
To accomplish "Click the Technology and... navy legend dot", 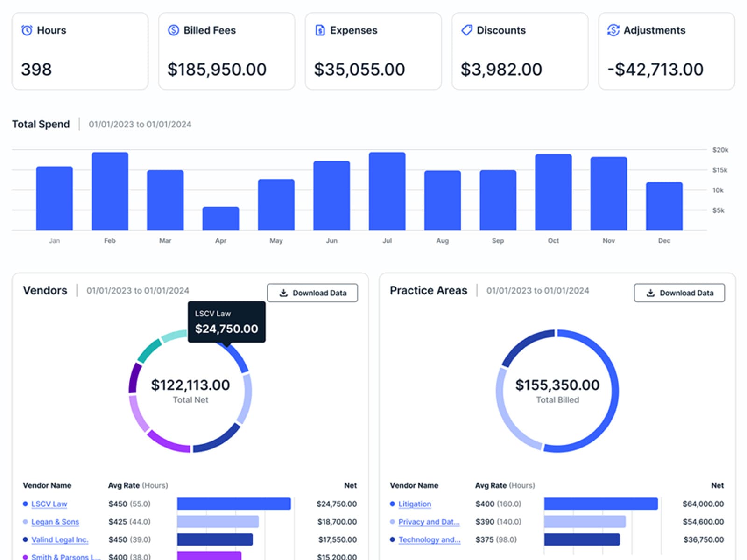I will pos(392,539).
